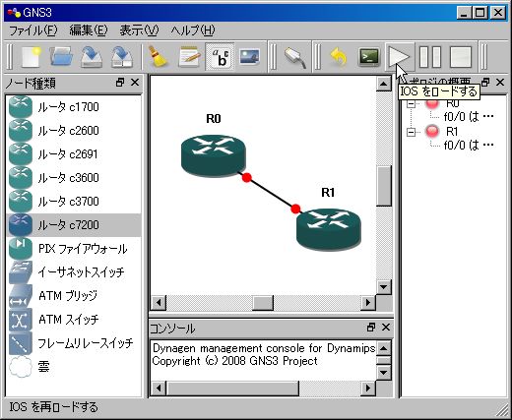
Task: Undock the topology summary panel
Action: (x=485, y=82)
